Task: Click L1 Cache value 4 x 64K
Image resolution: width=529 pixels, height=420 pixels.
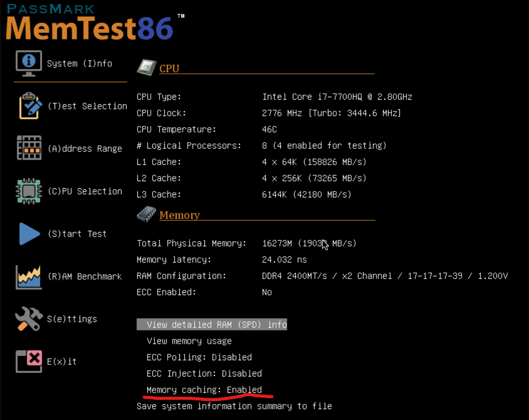Action: click(x=314, y=162)
